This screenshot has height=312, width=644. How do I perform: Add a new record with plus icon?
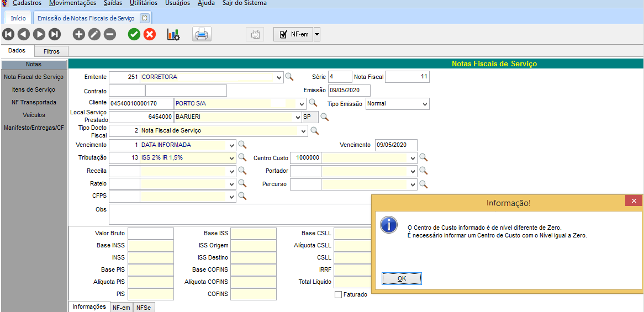(79, 34)
